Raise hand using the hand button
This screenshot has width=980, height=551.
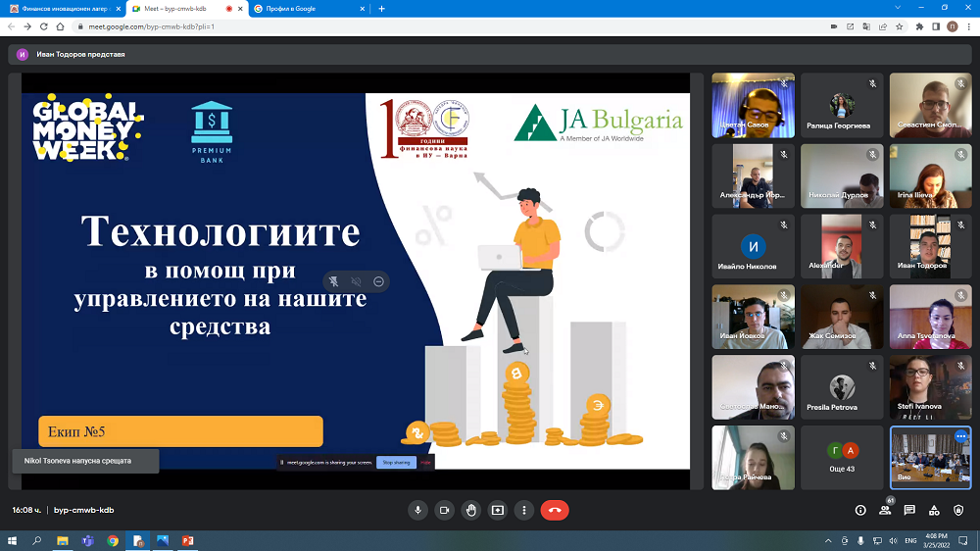(471, 511)
